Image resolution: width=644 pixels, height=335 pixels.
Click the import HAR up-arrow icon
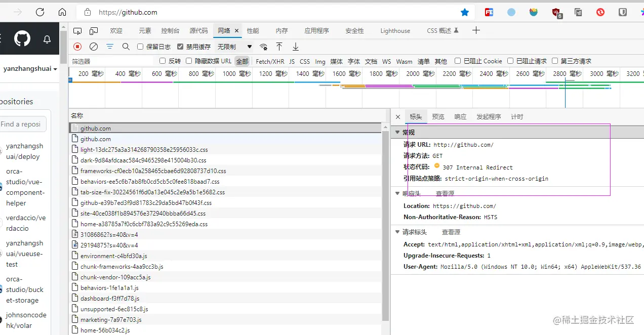(279, 47)
